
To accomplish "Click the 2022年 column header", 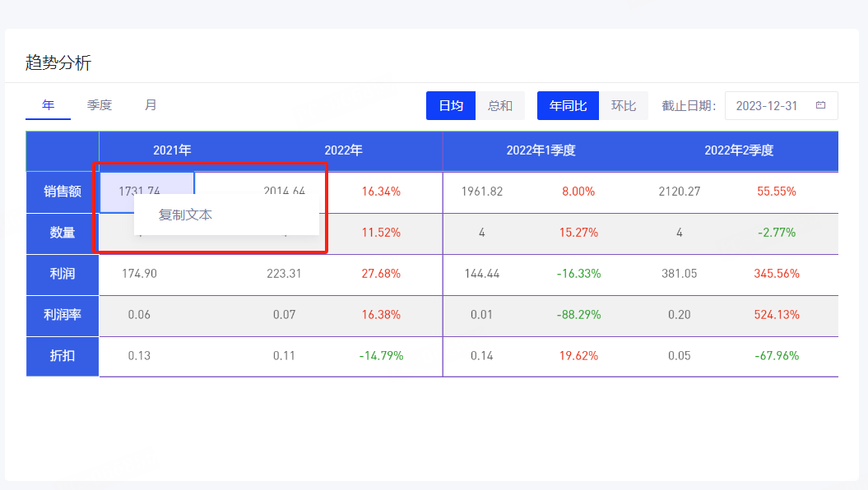I will point(343,150).
